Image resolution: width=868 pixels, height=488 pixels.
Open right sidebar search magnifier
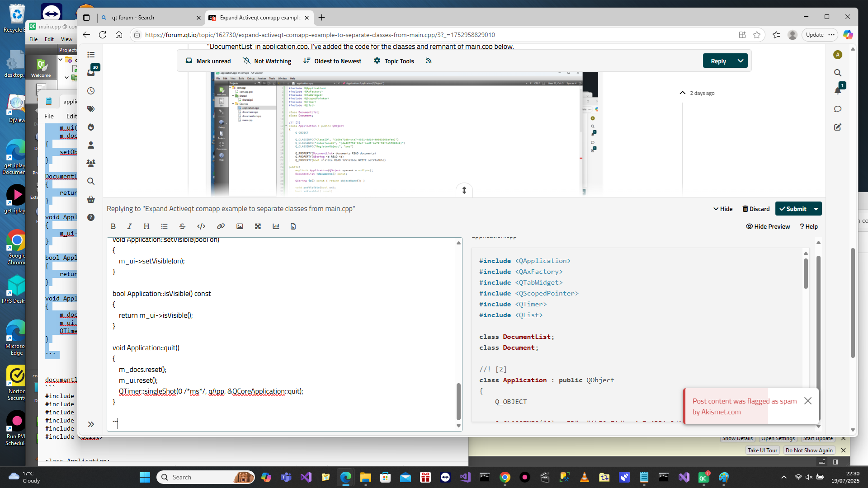coord(838,73)
